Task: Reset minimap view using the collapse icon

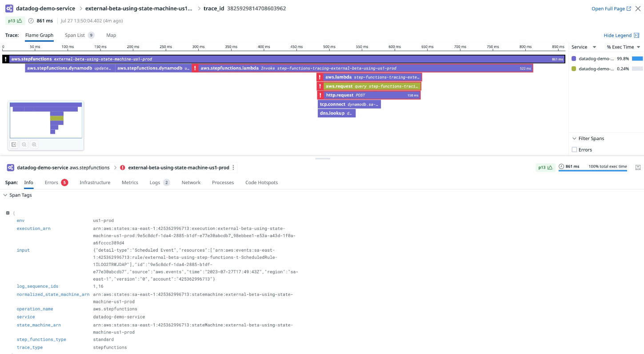Action: click(x=14, y=145)
